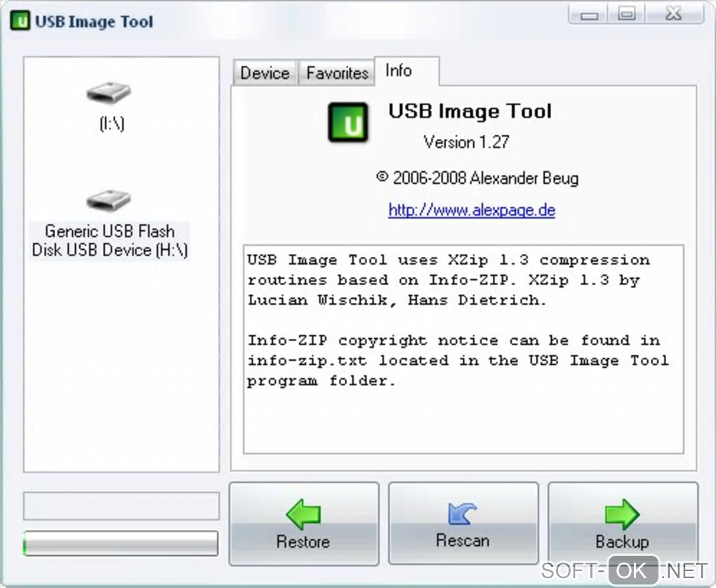Select "Generic USB Flash Disk USB Device (H:\)" label
The image size is (716, 588).
(110, 241)
